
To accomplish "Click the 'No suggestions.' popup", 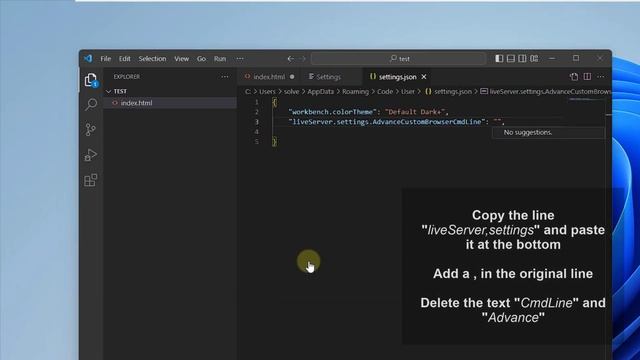I will click(548, 133).
